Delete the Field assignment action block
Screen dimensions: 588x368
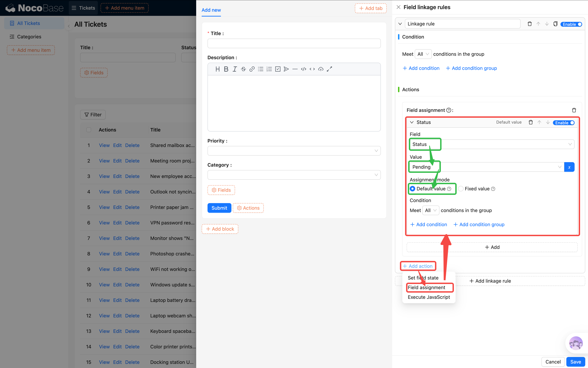(x=574, y=110)
